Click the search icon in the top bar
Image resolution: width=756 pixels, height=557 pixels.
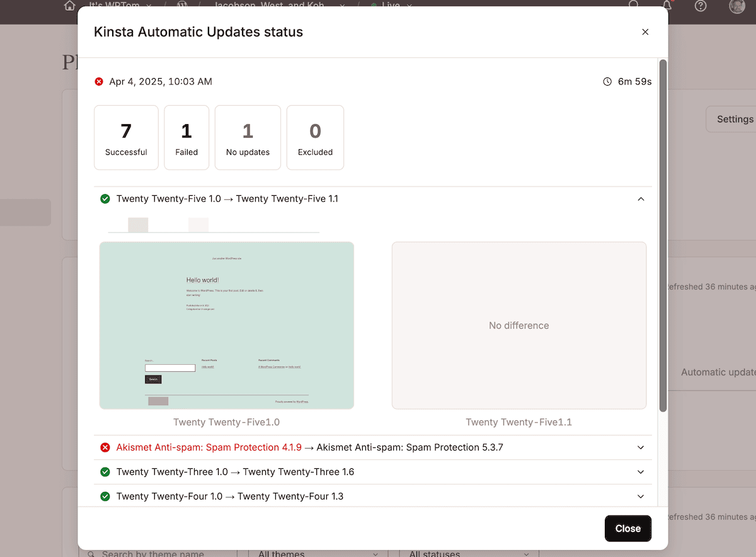(634, 5)
